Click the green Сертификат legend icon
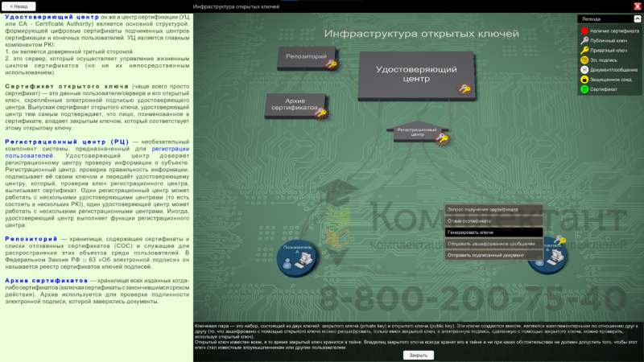 coord(584,89)
